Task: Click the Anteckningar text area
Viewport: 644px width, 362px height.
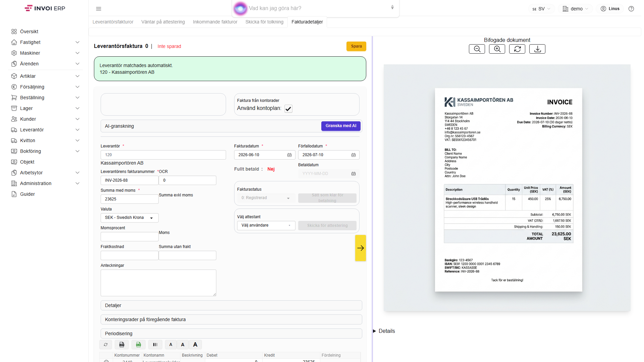Action: click(158, 283)
